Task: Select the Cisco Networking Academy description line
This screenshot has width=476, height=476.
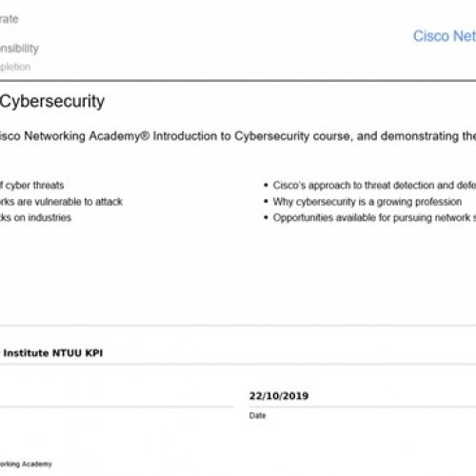Action: coord(238,136)
